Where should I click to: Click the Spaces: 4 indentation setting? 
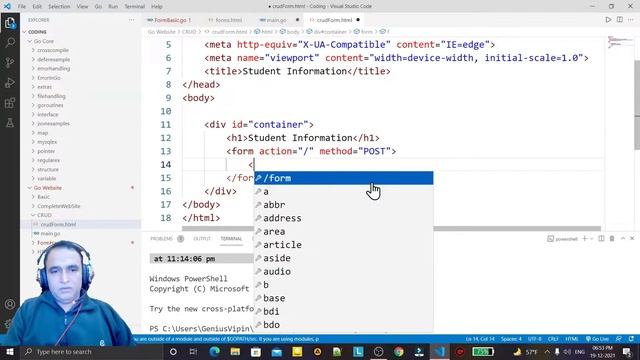point(511,339)
